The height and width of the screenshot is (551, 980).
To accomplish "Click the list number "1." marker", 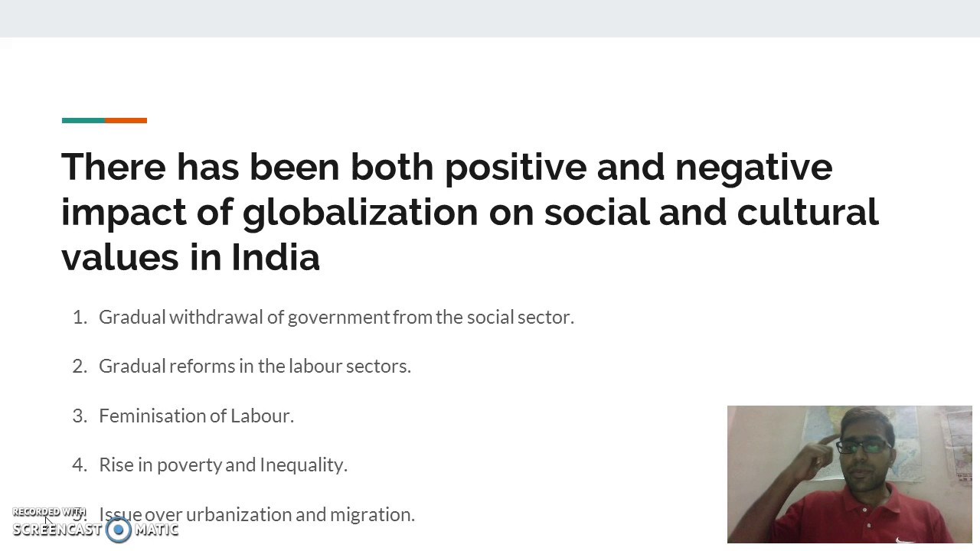I will 80,317.
